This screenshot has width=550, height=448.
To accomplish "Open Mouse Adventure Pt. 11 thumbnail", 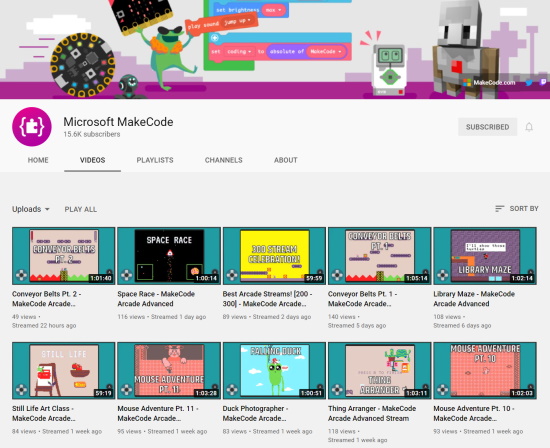I will (x=169, y=370).
